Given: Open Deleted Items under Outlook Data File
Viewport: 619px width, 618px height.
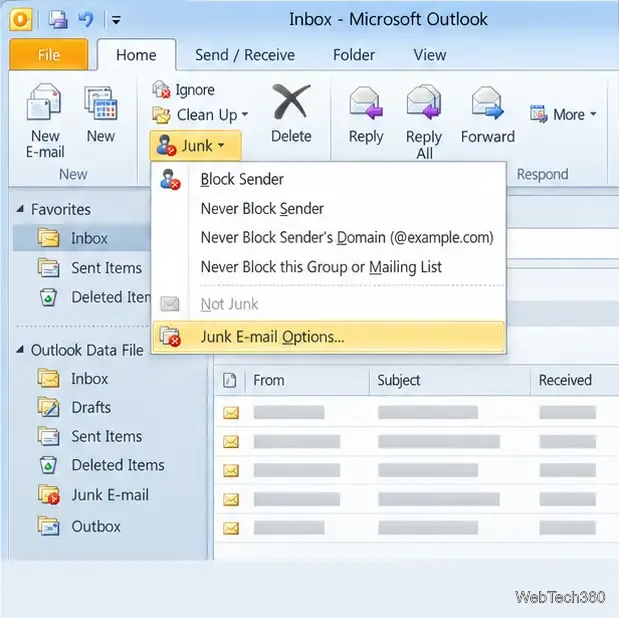Looking at the screenshot, I should pos(101,465).
